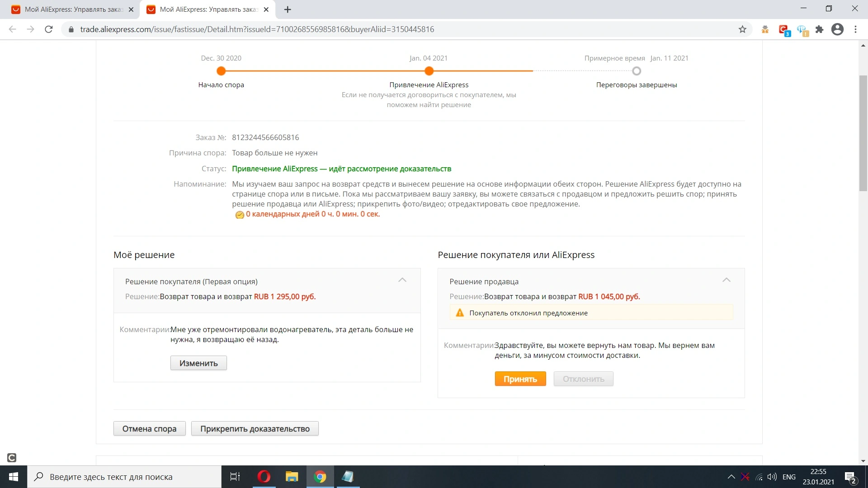Click the address bar URL

click(257, 29)
